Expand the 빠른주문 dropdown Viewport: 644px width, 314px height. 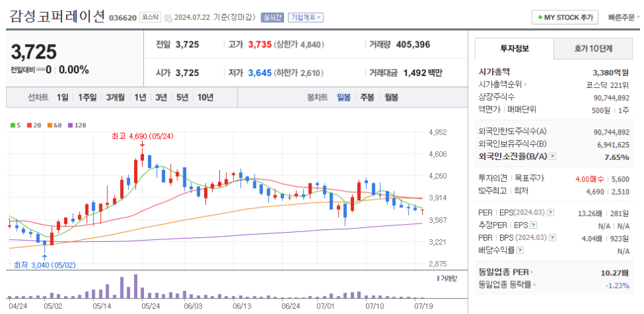(x=624, y=17)
